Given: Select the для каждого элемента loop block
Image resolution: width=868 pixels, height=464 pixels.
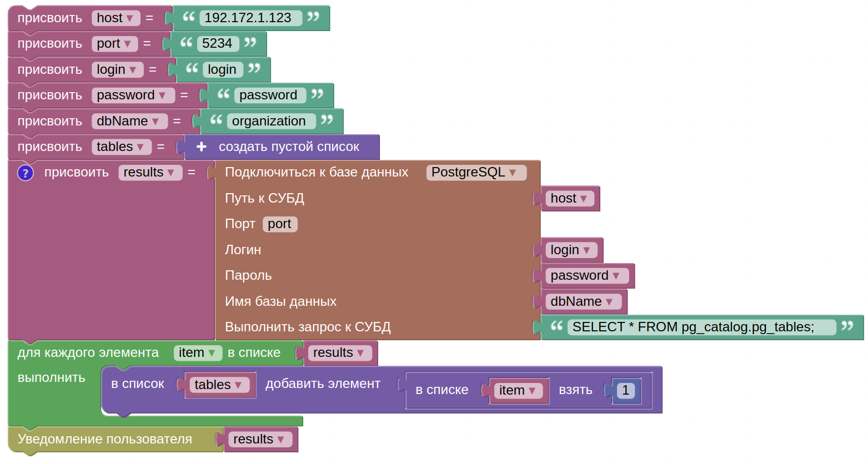Looking at the screenshot, I should point(88,353).
